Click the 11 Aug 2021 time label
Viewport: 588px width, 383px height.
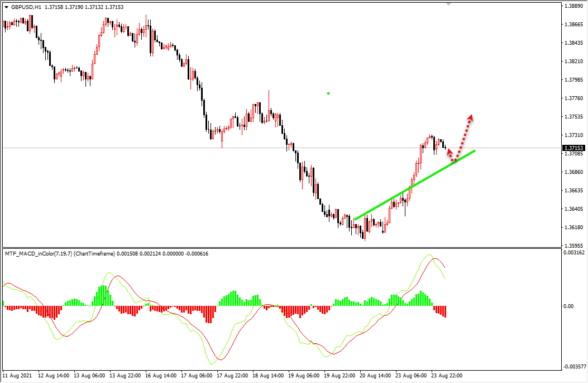17,376
